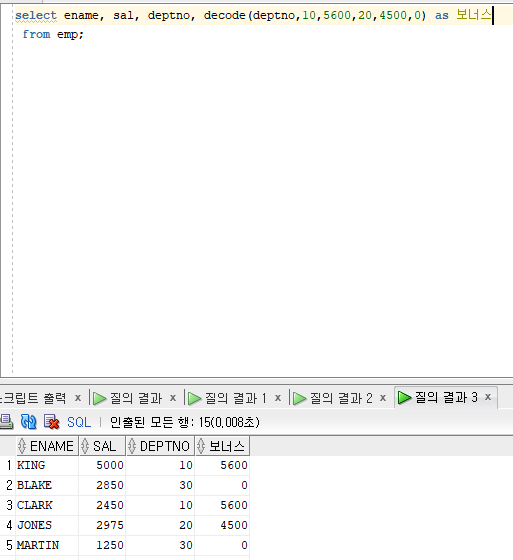Close the 질의 결과 2 tab
Viewport: 513px width, 560px height.
click(x=383, y=398)
